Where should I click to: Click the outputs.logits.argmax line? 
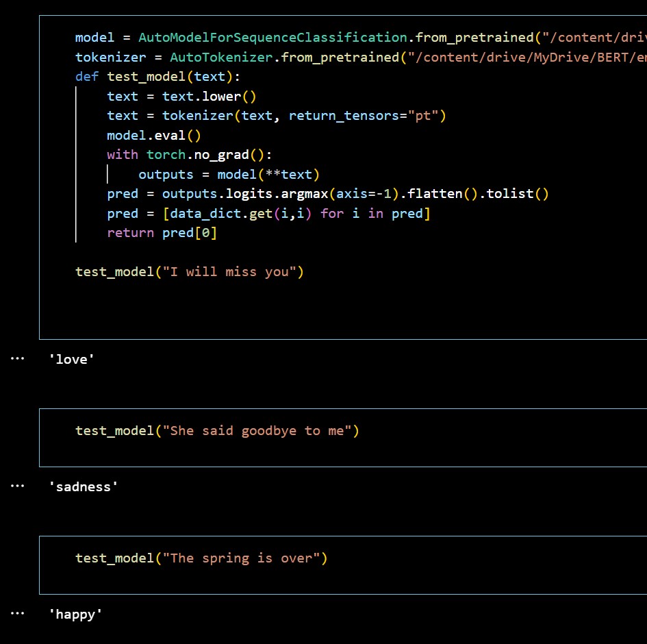[x=327, y=194]
